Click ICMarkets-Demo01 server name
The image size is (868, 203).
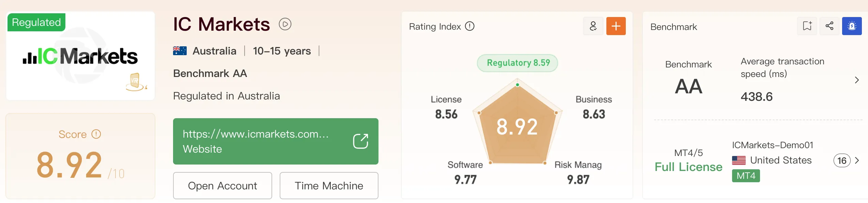pyautogui.click(x=773, y=145)
